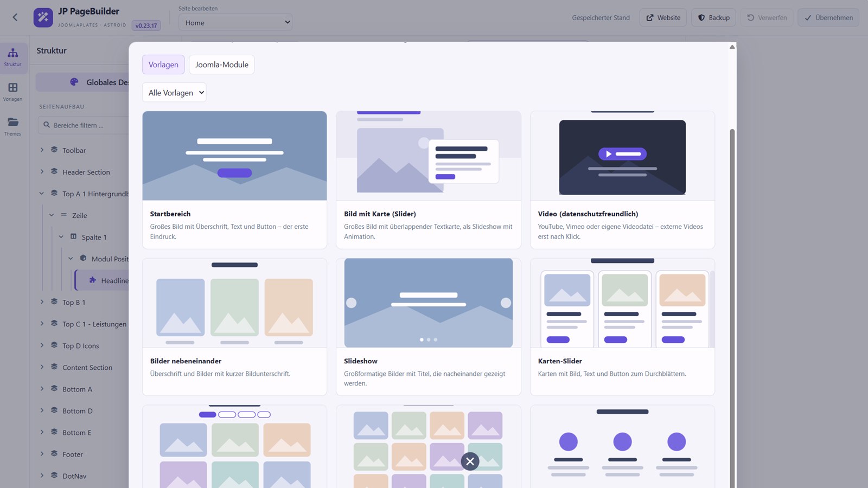Click the back arrow icon in header
This screenshot has width=868, height=488.
coord(15,17)
